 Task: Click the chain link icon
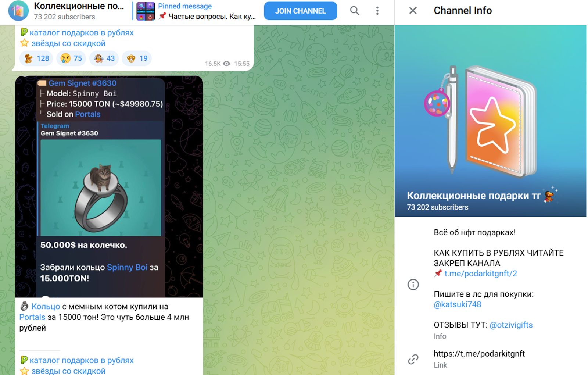click(x=413, y=359)
